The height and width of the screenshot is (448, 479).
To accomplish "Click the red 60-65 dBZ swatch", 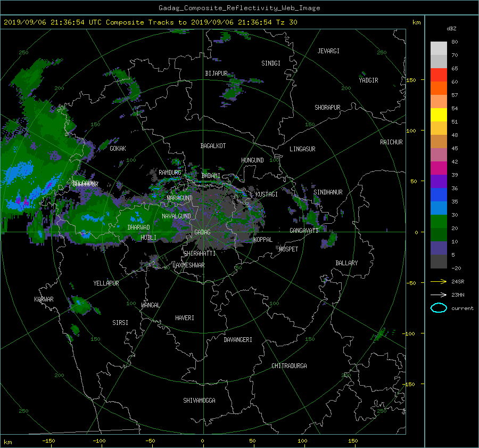I will click(439, 75).
